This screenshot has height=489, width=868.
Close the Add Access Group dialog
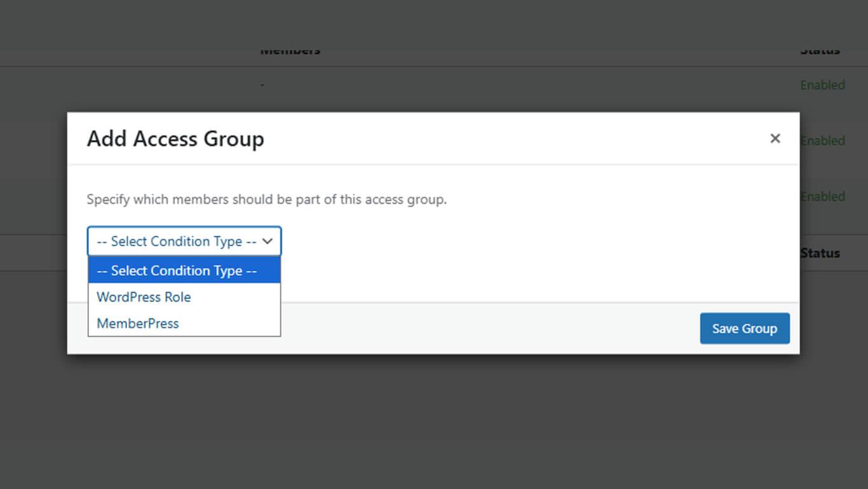pos(775,139)
